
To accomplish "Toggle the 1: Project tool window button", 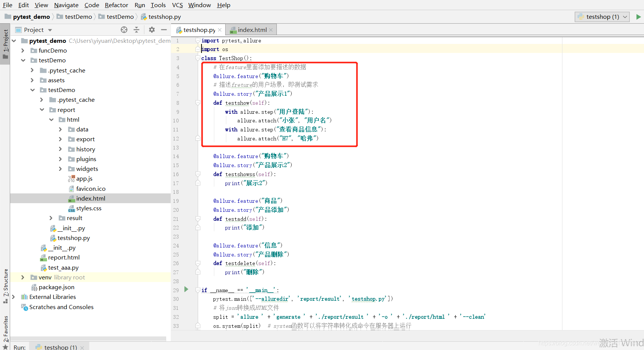I will point(5,44).
